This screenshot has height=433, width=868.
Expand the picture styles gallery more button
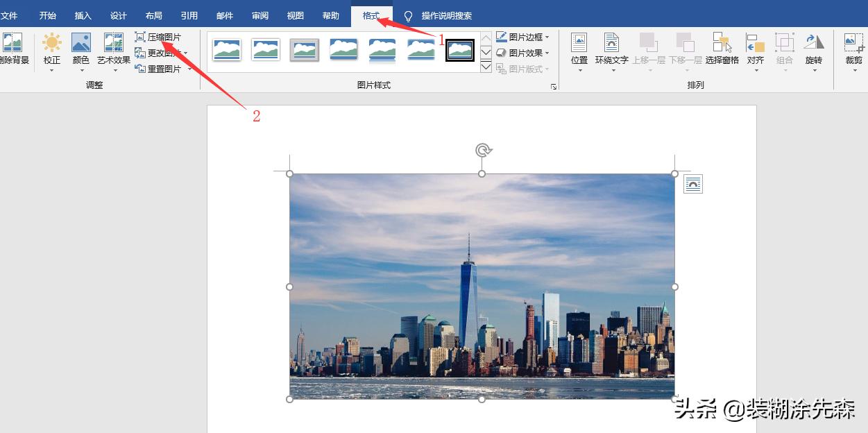[486, 67]
